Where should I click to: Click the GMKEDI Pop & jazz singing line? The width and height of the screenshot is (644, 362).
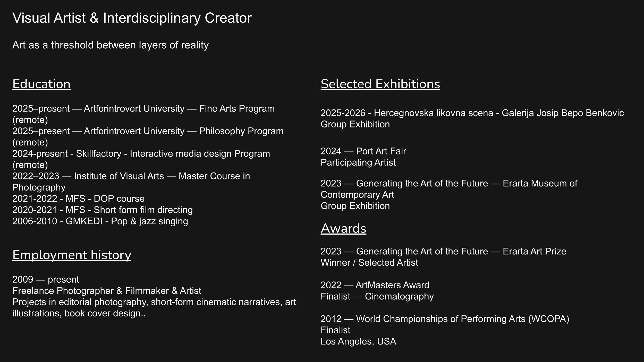(100, 221)
